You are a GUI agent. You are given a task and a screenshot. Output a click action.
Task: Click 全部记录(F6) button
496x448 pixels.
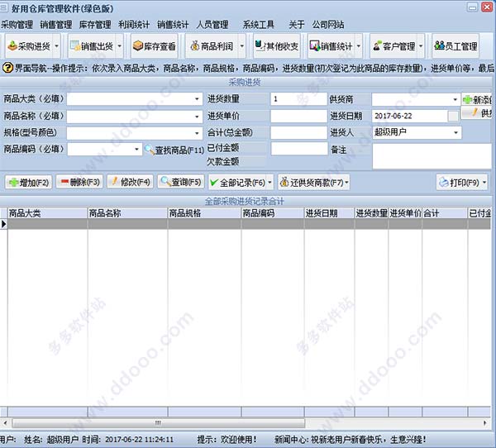(x=237, y=182)
